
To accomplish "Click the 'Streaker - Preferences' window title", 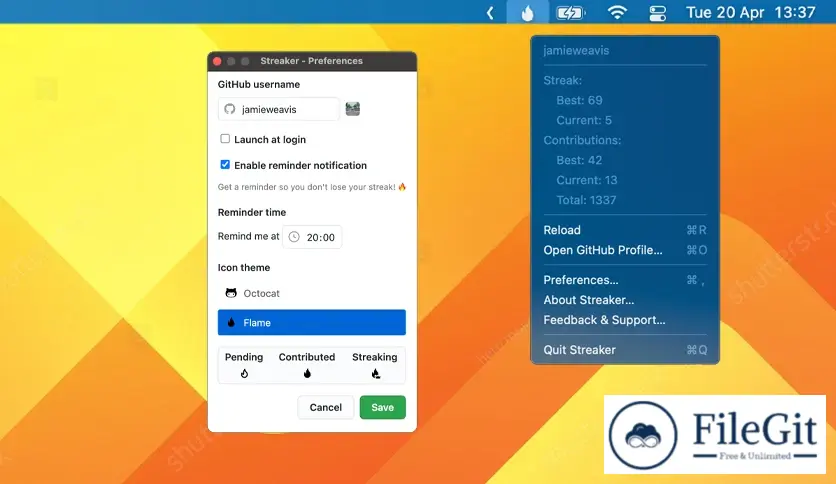I will [311, 61].
